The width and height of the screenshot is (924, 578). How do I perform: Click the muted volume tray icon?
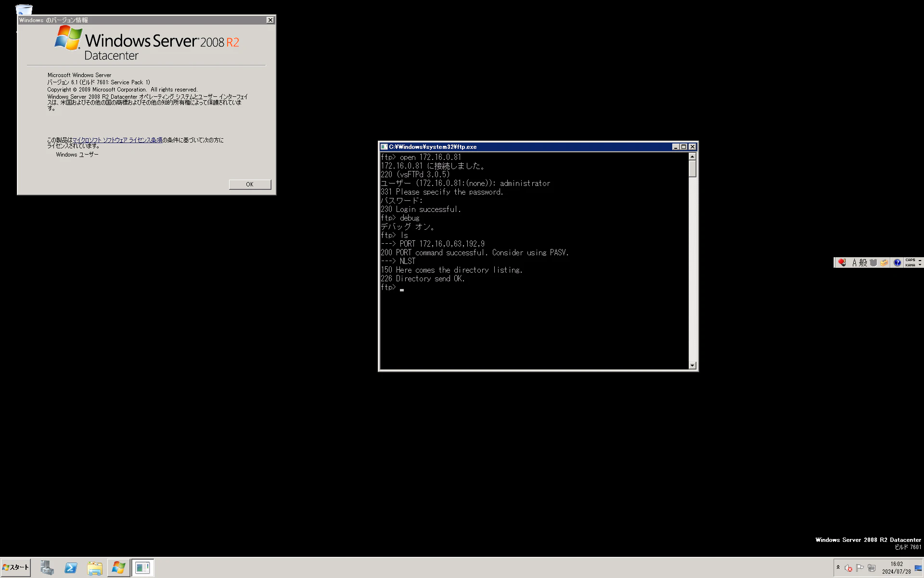click(848, 568)
